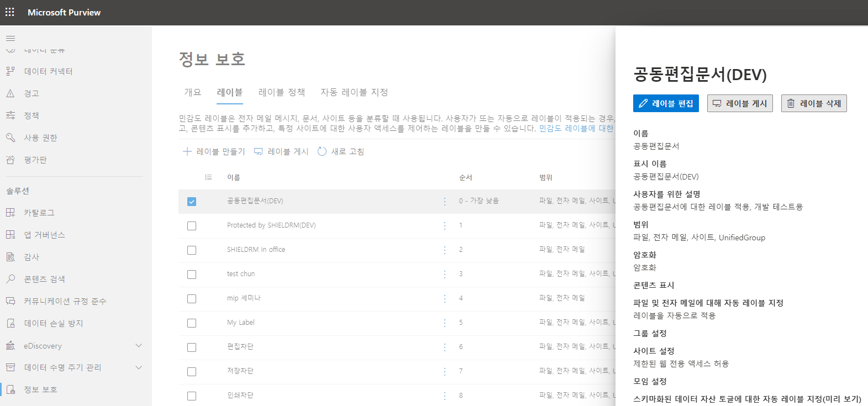The height and width of the screenshot is (406, 868).
Task: Click the 콘텐츠 검색 magnifier icon
Action: pyautogui.click(x=10, y=279)
